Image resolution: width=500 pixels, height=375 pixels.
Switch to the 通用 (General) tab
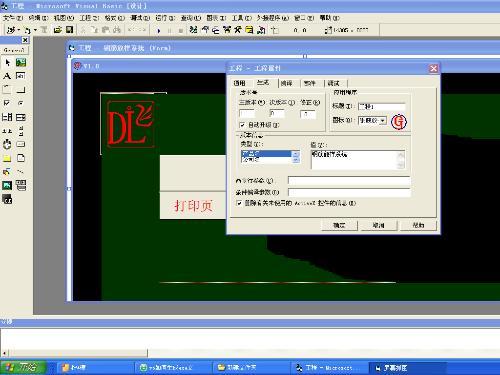(x=239, y=83)
